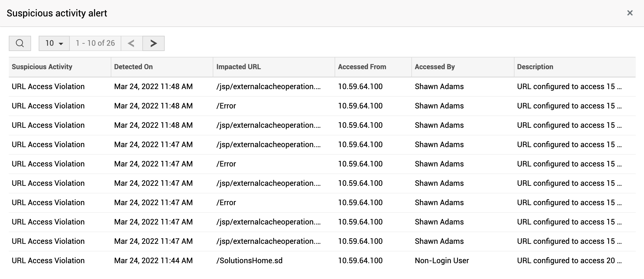Click the first /Error impacted URL
The image size is (644, 279).
click(x=226, y=106)
